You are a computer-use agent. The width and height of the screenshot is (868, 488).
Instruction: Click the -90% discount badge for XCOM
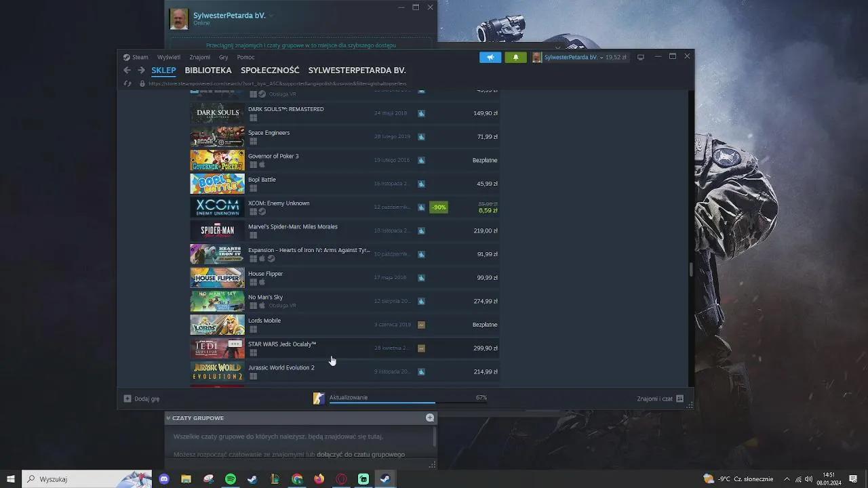point(439,207)
